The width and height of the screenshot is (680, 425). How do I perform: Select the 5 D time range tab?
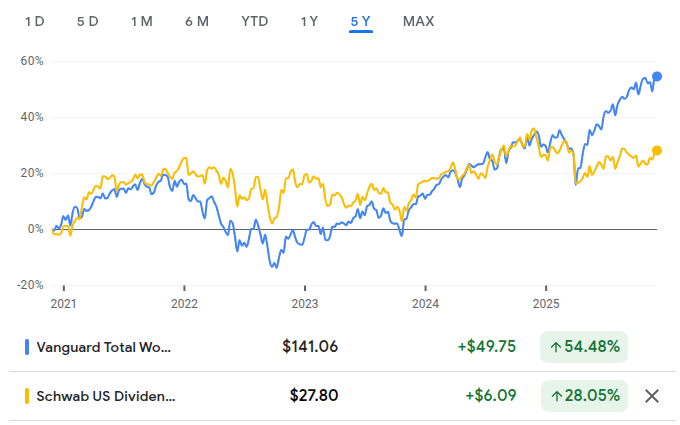pos(88,21)
